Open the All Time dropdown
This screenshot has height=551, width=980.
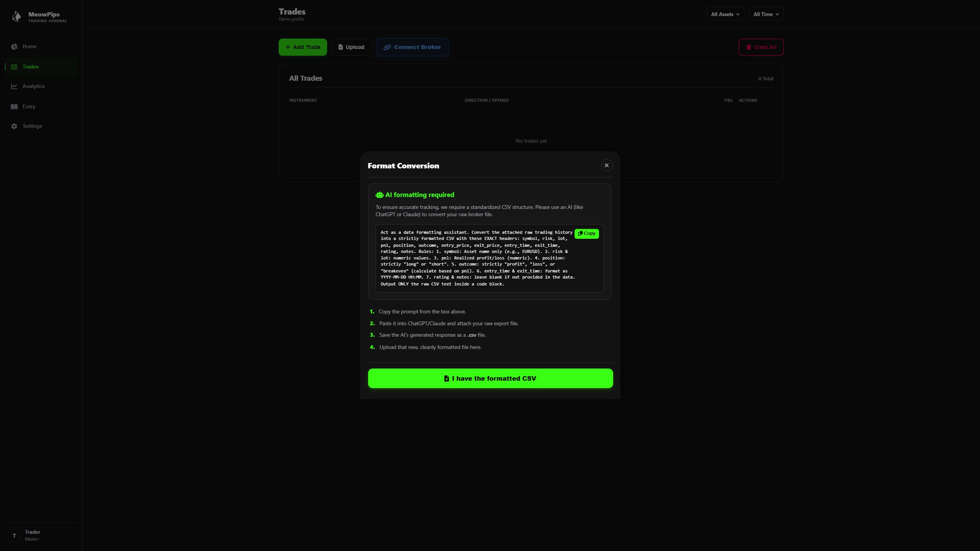(766, 14)
